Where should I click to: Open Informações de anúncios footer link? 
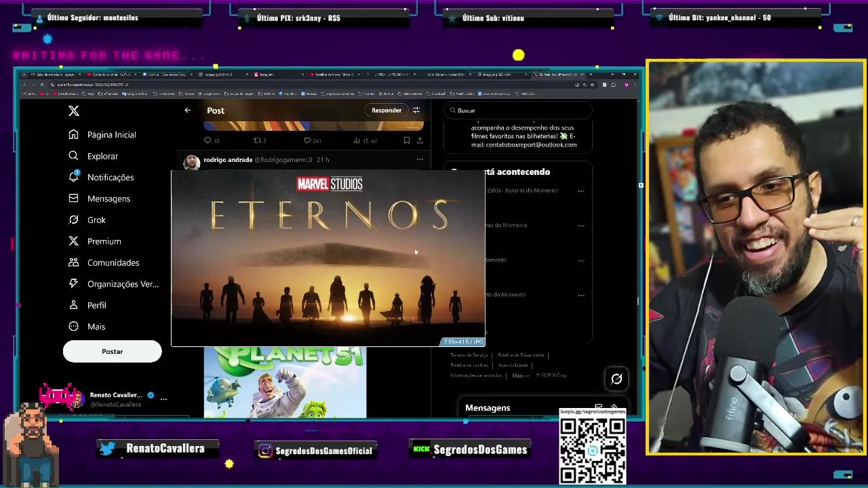pos(476,375)
